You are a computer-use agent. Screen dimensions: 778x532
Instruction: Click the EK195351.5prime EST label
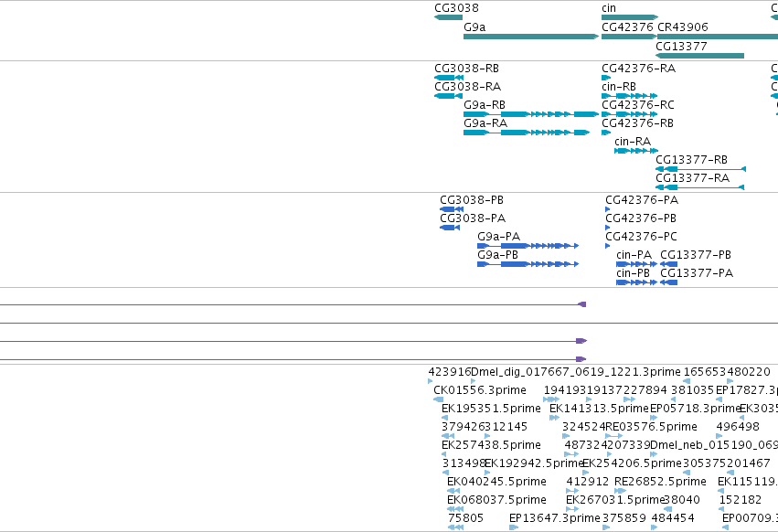click(491, 408)
